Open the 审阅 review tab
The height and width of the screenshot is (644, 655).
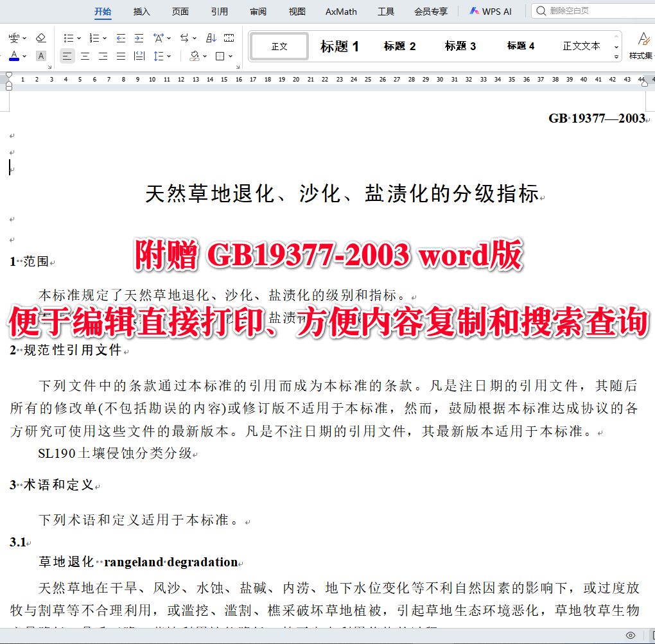coord(258,11)
